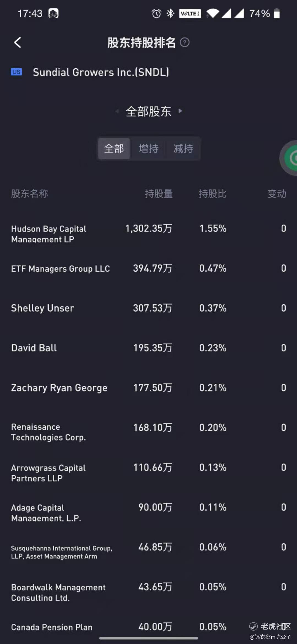Go to next shareholder type arrow
The width and height of the screenshot is (297, 644).
[x=180, y=111]
